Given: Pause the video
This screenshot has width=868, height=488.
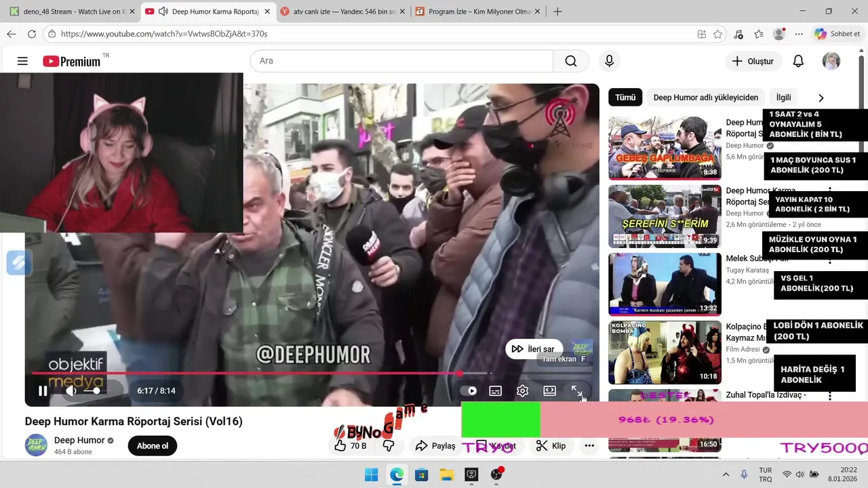Looking at the screenshot, I should 43,390.
